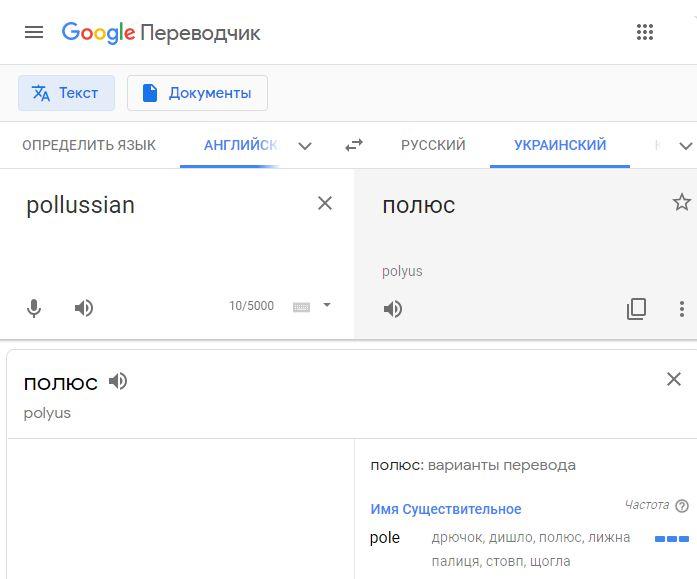
Task: Open the three-dot more options menu
Action: pos(681,309)
